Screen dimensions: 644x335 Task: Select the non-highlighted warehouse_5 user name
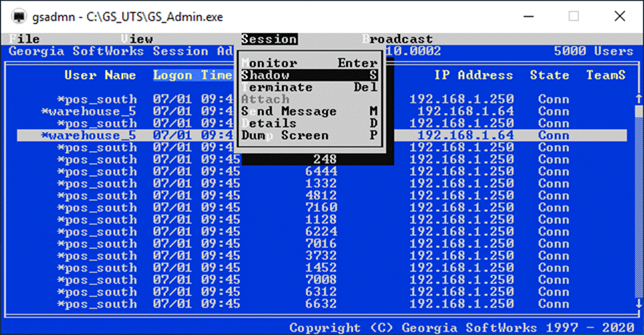88,111
